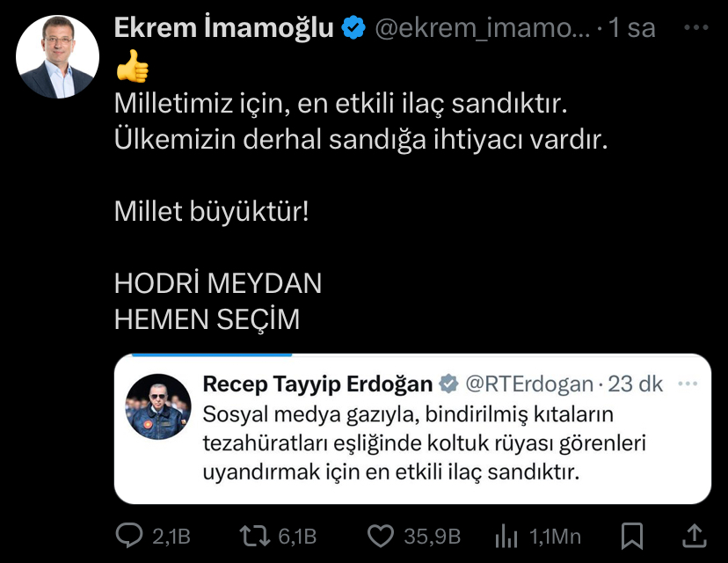Click the '23 dk' timestamp on the quoted tweet
728x563 pixels.
635,384
